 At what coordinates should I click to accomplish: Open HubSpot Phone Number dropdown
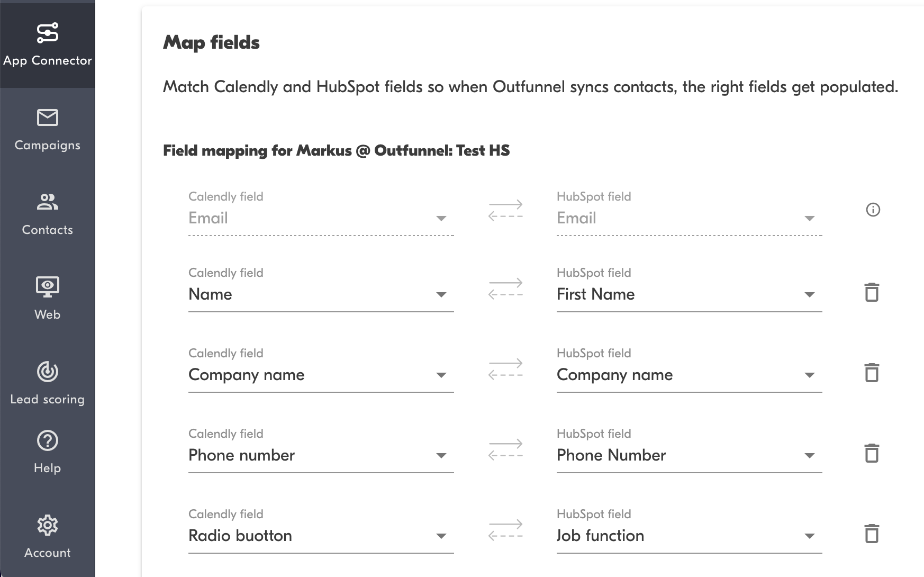809,456
